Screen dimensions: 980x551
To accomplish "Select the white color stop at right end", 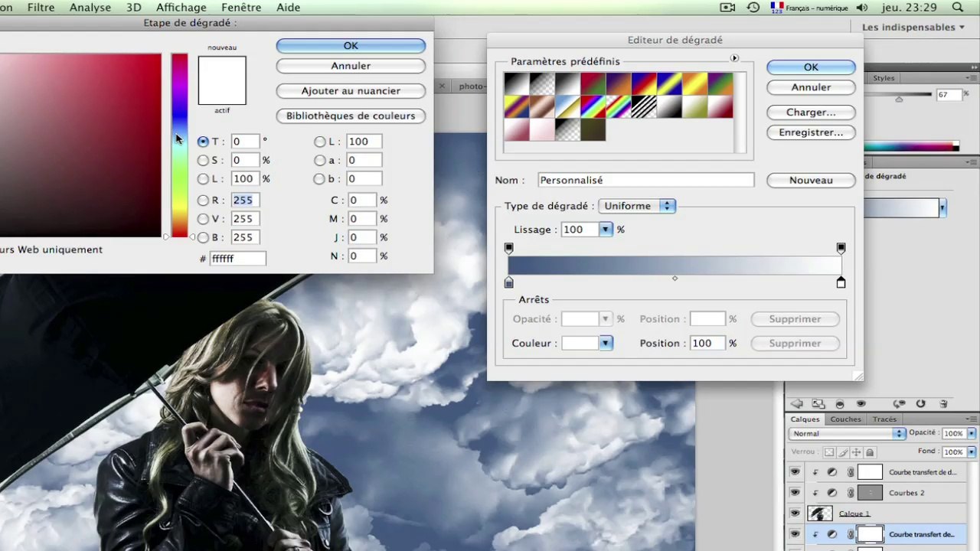I will (x=841, y=282).
